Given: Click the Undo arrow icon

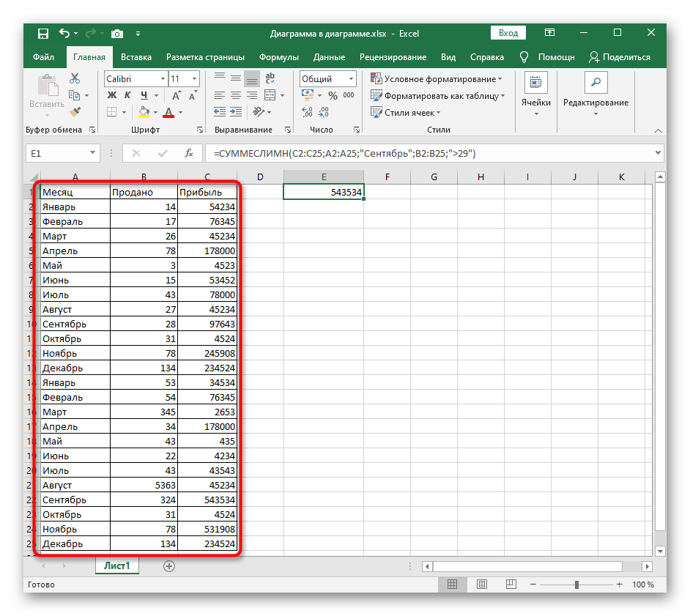Looking at the screenshot, I should [64, 33].
